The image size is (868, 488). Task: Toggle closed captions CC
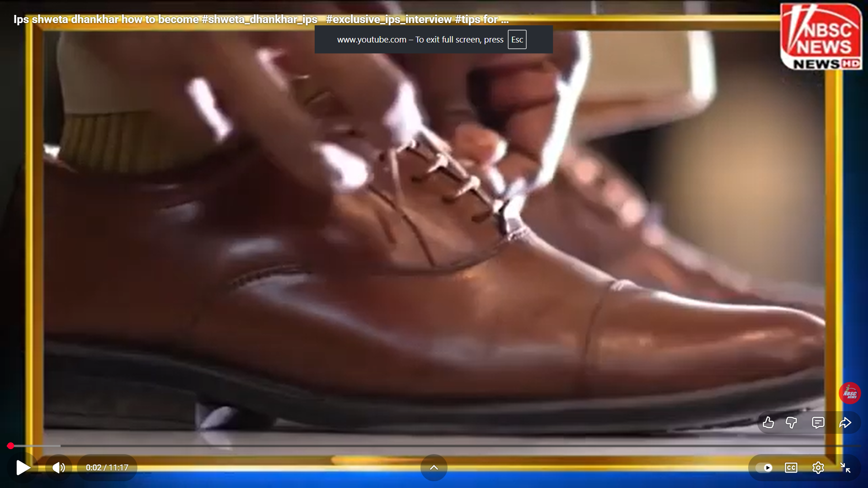791,468
